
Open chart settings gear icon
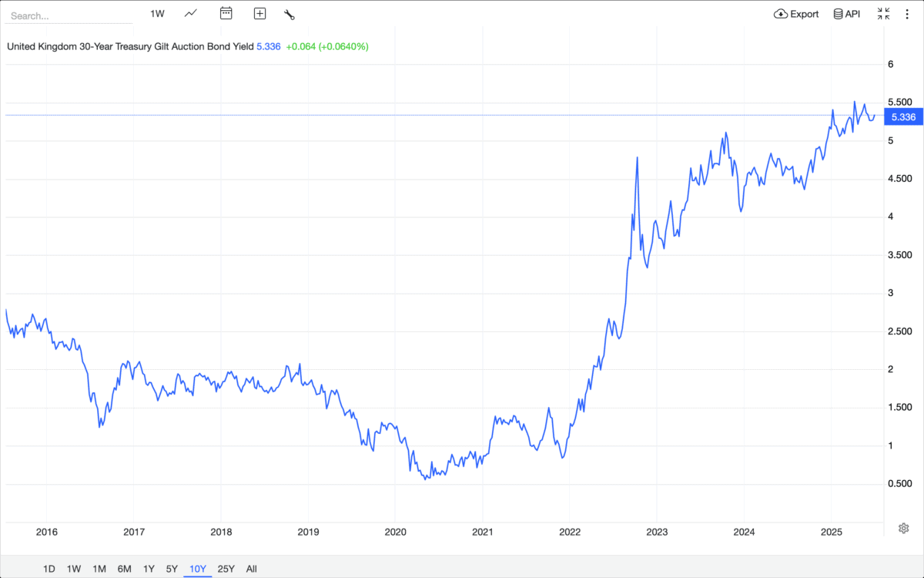click(x=904, y=528)
